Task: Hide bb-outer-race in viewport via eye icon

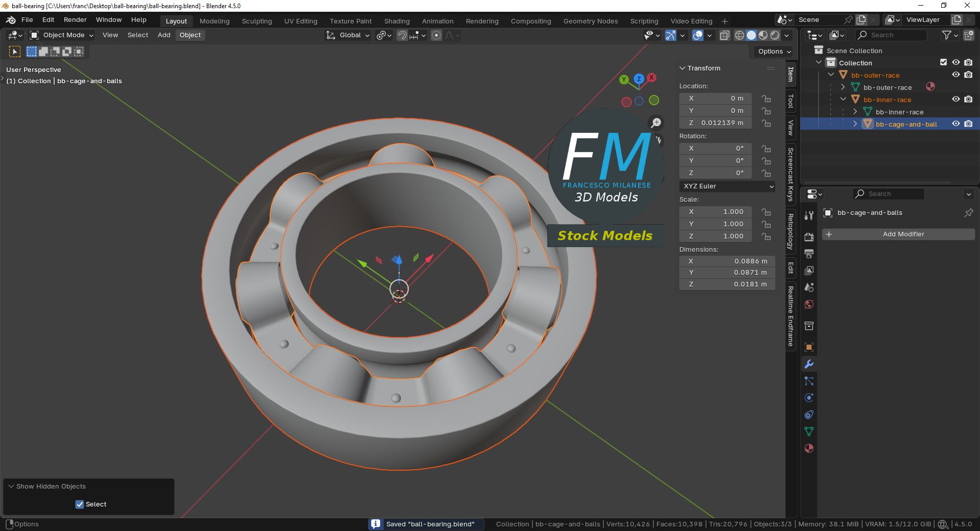Action: coord(956,75)
